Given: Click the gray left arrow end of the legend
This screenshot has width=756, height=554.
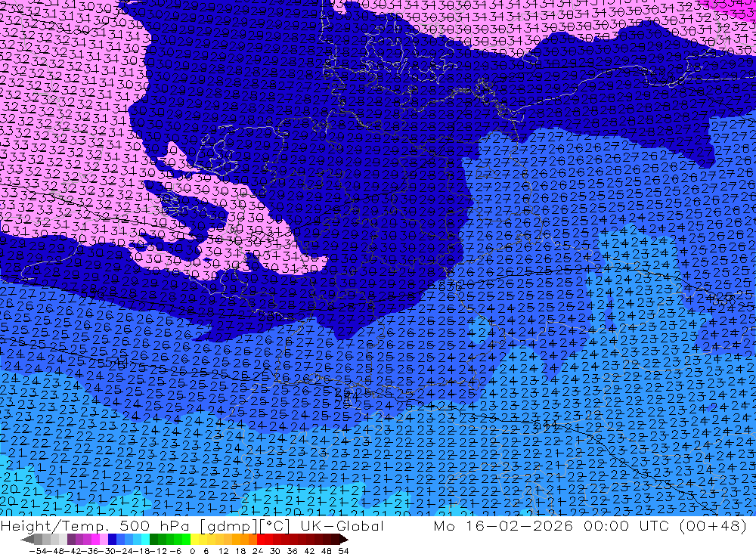Looking at the screenshot, I should click(x=27, y=540).
